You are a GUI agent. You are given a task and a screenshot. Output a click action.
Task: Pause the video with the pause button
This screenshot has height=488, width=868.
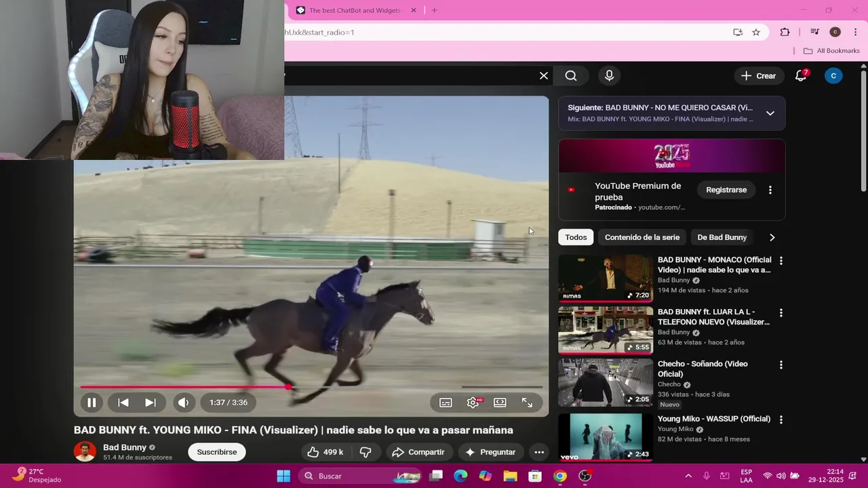(x=92, y=403)
